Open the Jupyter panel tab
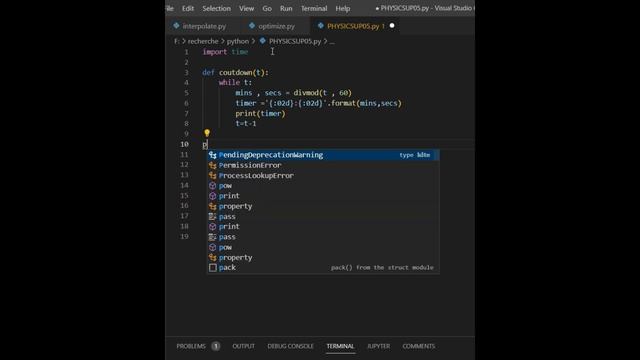 tap(378, 346)
